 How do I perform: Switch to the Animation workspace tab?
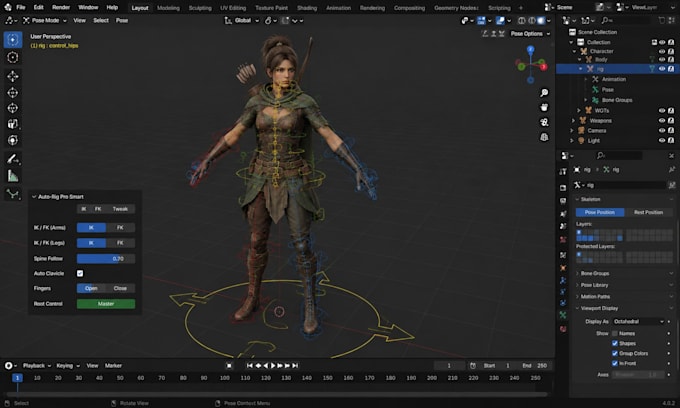pyautogui.click(x=338, y=8)
